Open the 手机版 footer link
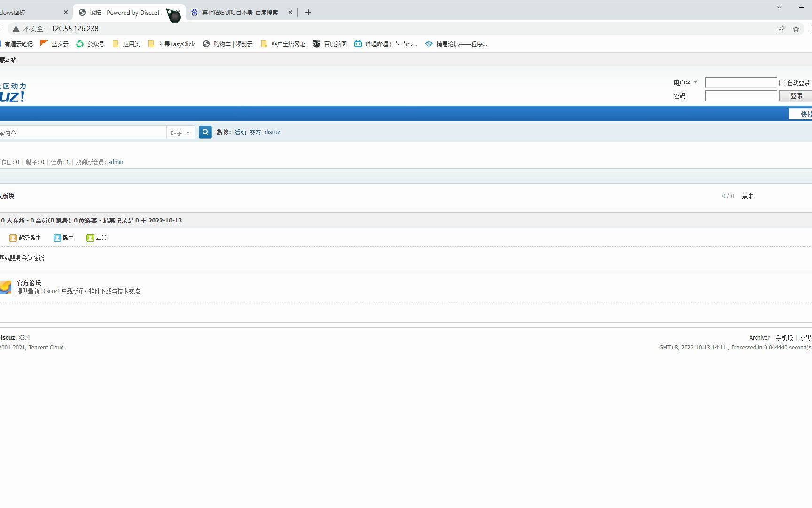This screenshot has width=812, height=508. tap(785, 338)
